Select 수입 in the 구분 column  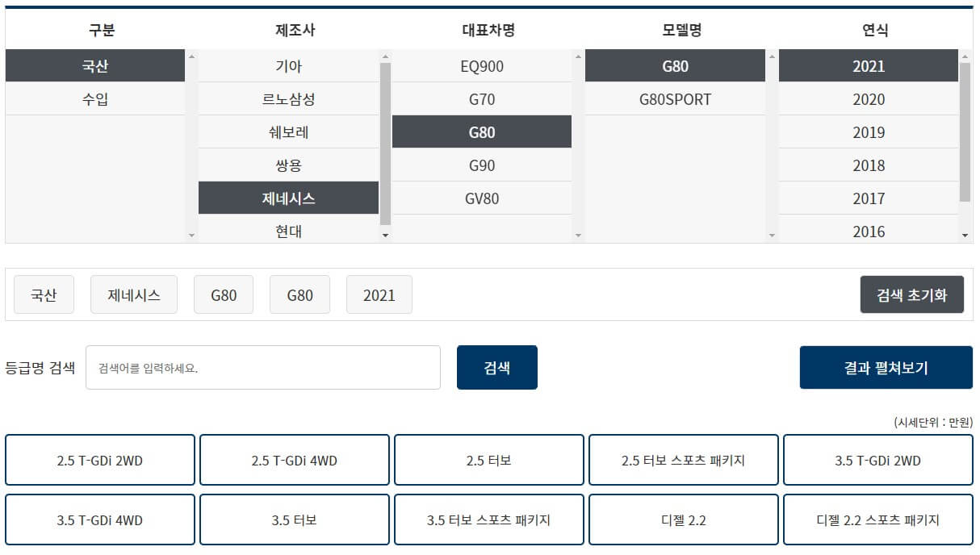(x=95, y=99)
